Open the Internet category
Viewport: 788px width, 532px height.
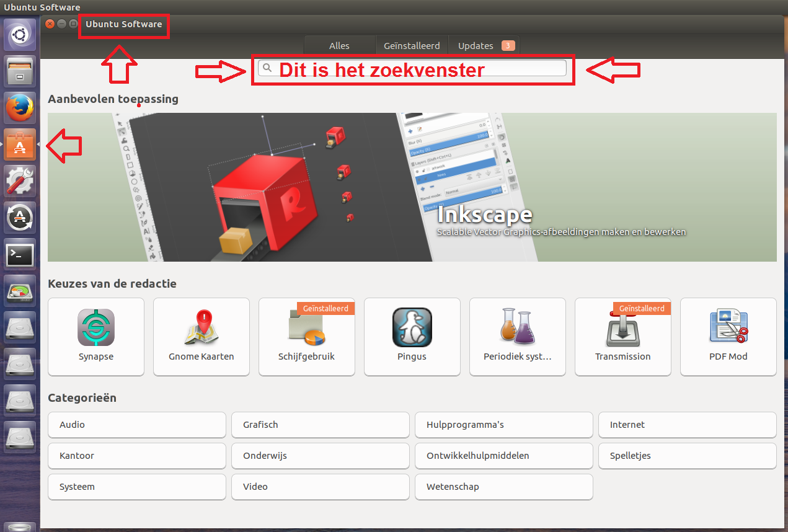(x=688, y=425)
